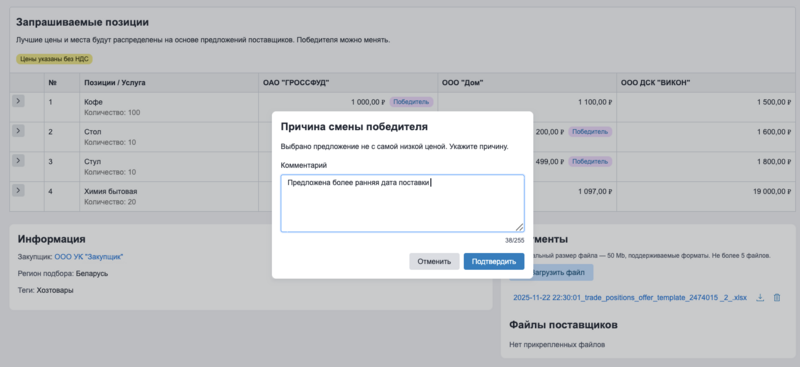Click the 1 000,00 ₽ price cell
The width and height of the screenshot is (800, 367).
coord(368,102)
